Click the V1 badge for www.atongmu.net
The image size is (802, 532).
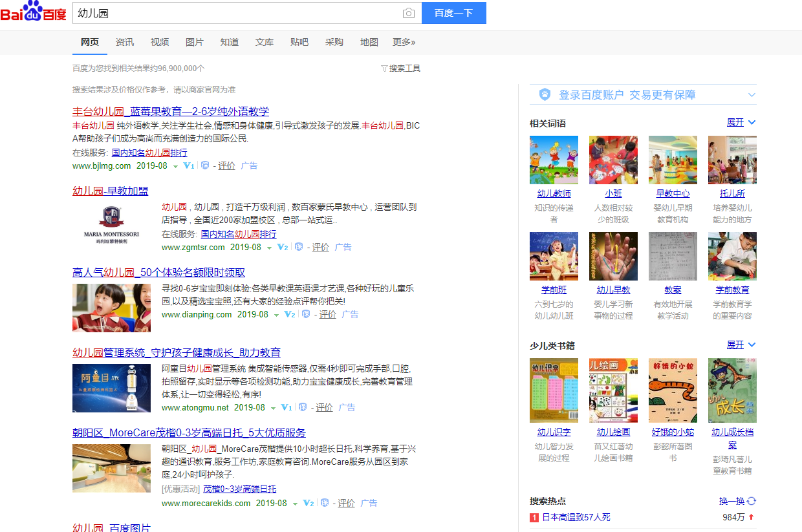pos(287,407)
